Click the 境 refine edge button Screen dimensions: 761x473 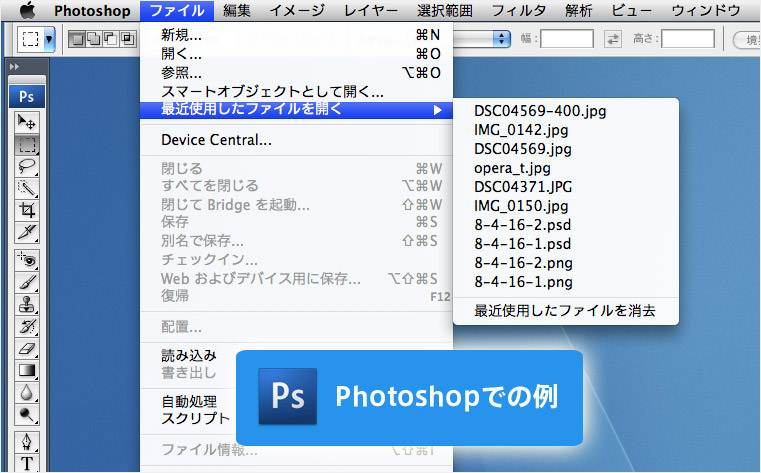pos(747,39)
